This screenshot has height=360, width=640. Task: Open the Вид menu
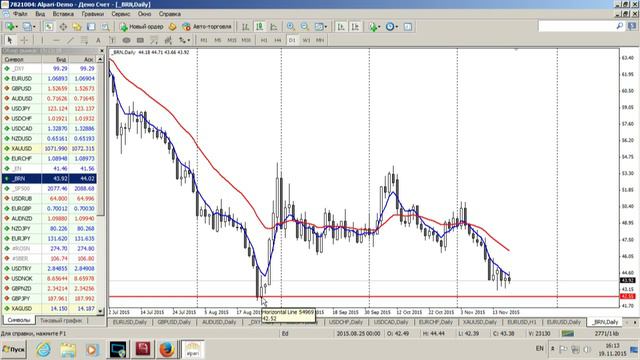(x=40, y=14)
